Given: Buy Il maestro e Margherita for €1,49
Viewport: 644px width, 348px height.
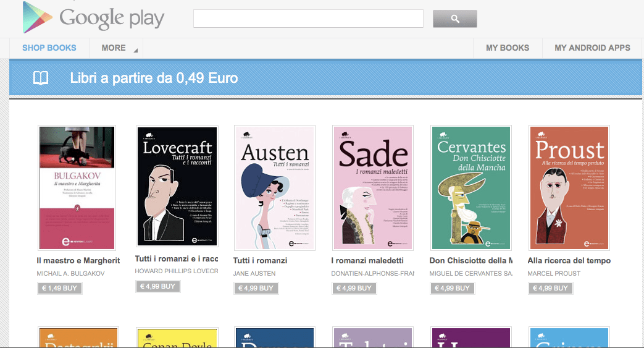Looking at the screenshot, I should point(59,288).
